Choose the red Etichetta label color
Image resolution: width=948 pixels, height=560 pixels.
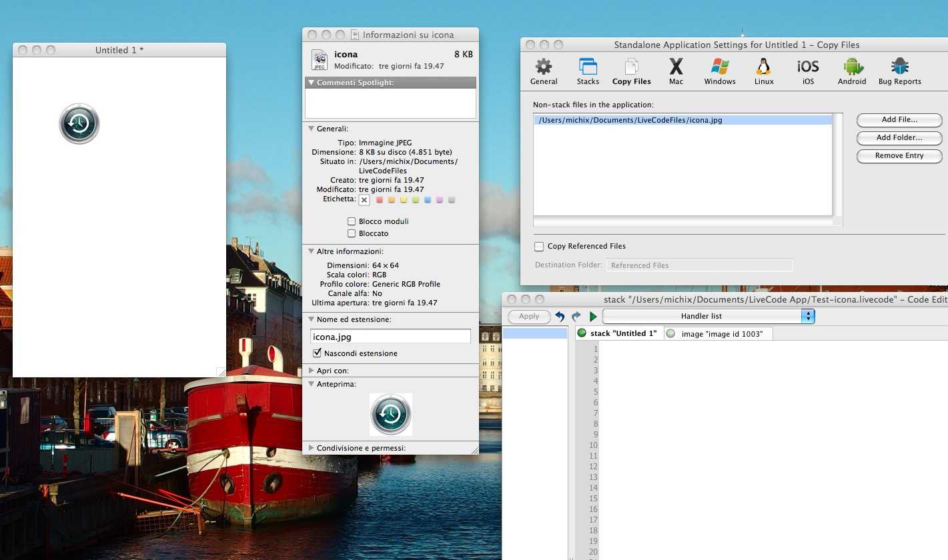(x=380, y=200)
